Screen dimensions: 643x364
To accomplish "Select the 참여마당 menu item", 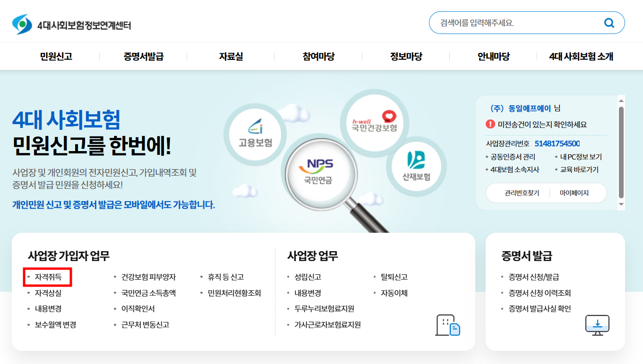I will [317, 56].
